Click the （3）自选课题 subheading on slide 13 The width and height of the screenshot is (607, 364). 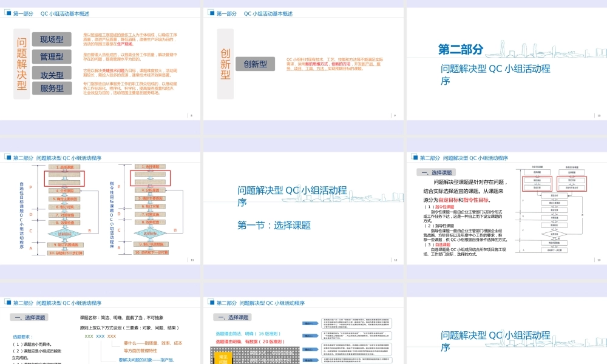pyautogui.click(x=438, y=244)
